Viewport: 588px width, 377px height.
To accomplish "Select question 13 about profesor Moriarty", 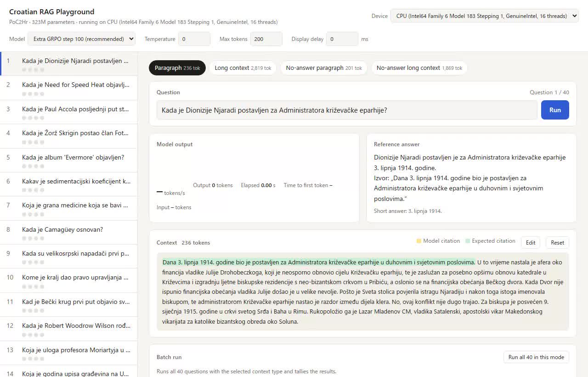I will [x=69, y=353].
